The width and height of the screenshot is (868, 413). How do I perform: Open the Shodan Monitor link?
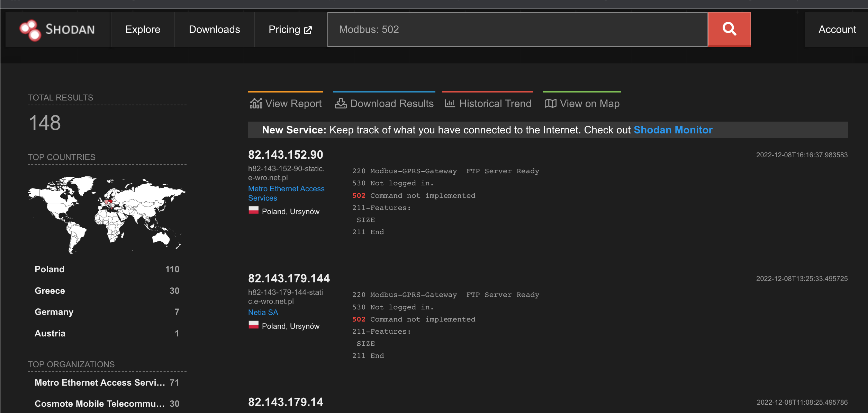coord(673,130)
